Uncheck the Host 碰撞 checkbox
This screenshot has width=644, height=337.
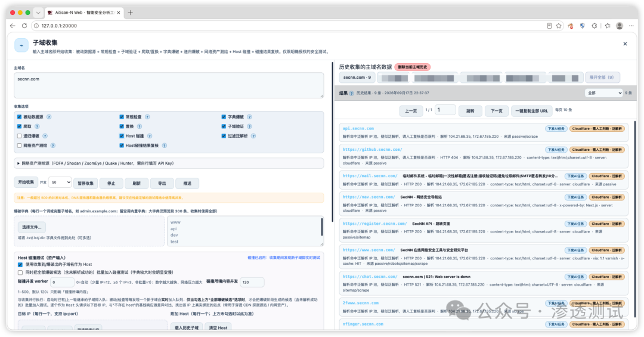point(122,136)
